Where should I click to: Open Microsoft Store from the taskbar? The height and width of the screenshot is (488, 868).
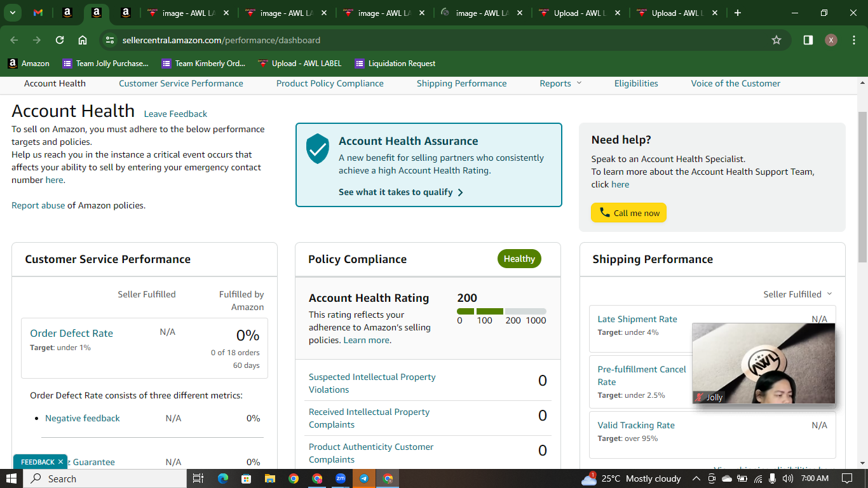pos(246,478)
